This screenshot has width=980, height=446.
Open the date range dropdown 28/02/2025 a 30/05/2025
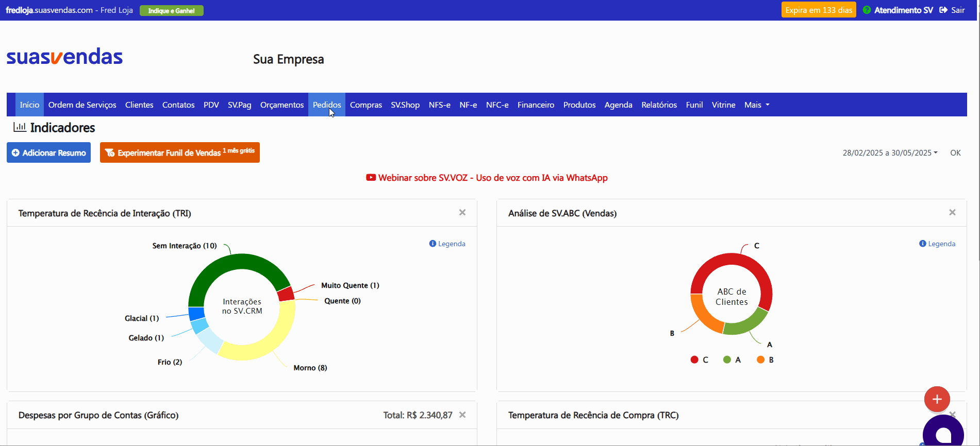tap(890, 153)
